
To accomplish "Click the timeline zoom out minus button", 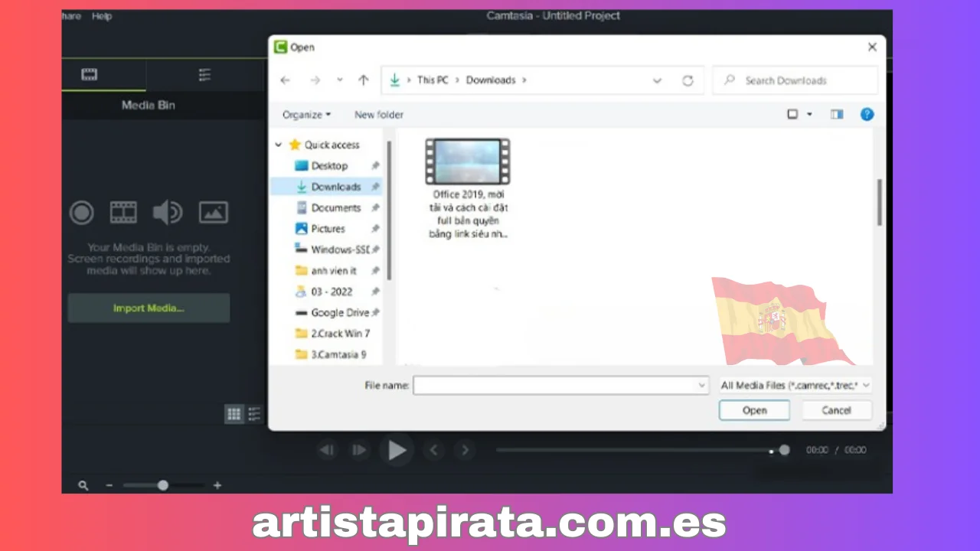I will coord(109,485).
